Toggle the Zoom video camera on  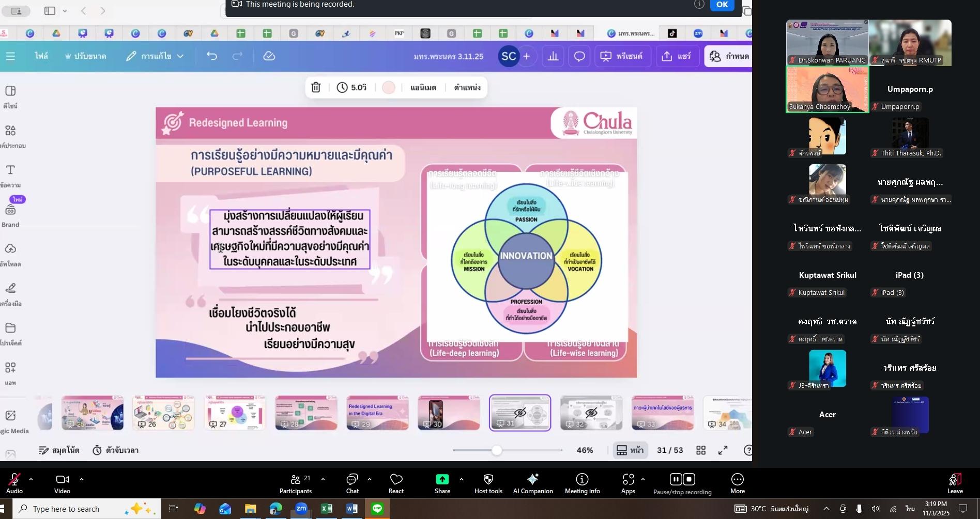coord(62,483)
